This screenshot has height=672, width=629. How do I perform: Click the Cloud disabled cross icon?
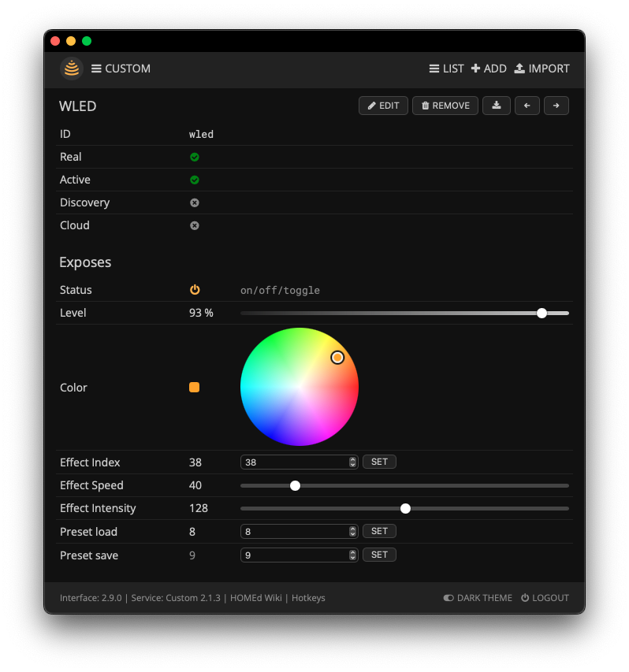click(x=195, y=225)
